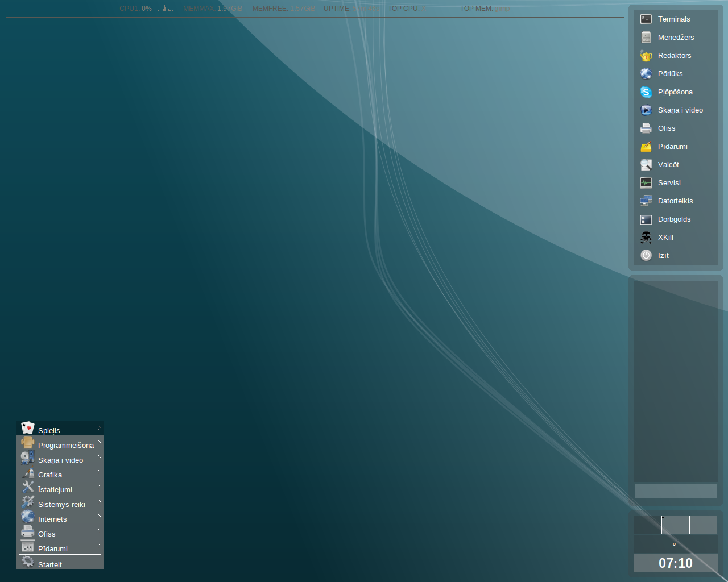The height and width of the screenshot is (582, 728).
Task: Click the 07:10 clock
Action: pyautogui.click(x=676, y=563)
